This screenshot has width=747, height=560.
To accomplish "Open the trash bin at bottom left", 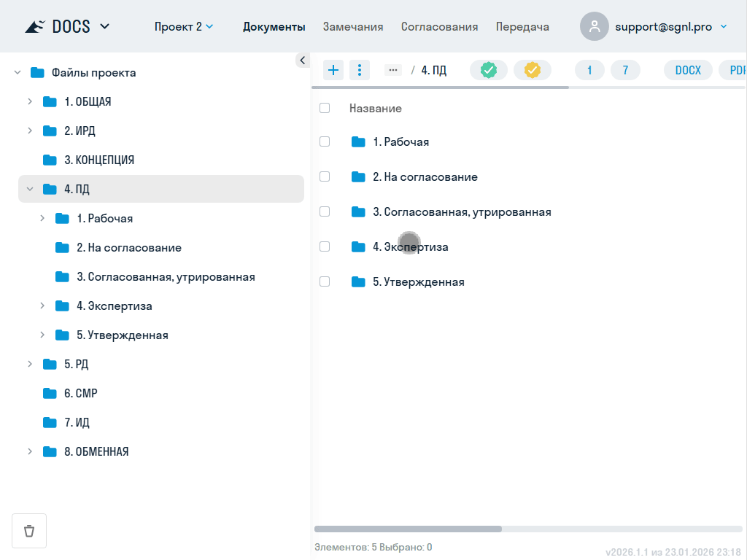I will pyautogui.click(x=29, y=530).
